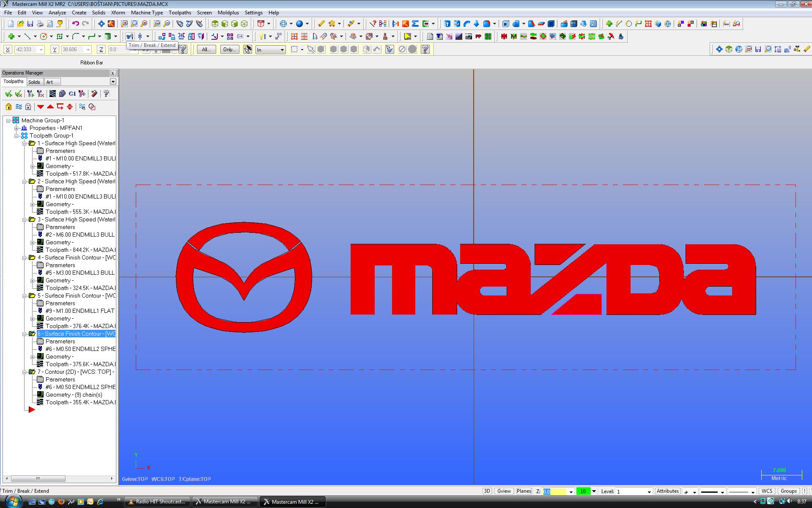Click the Gview status bar button
The image size is (812, 508).
coord(504,491)
